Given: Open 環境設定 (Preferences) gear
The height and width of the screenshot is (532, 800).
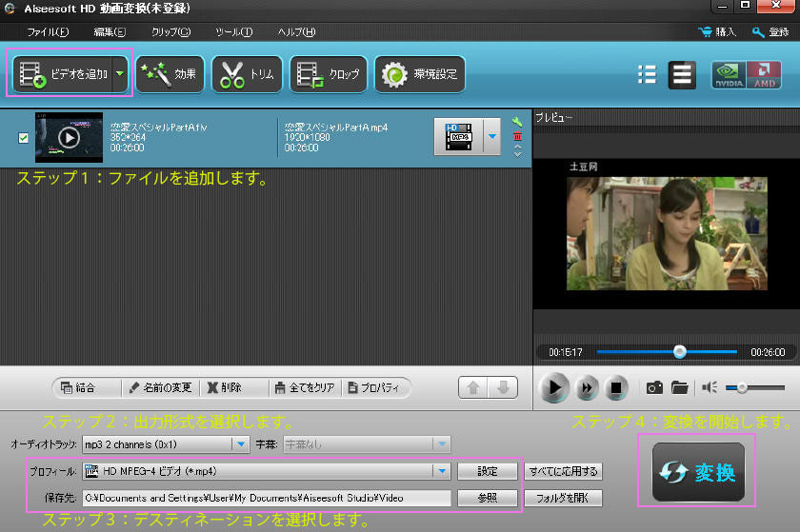Looking at the screenshot, I should pyautogui.click(x=419, y=74).
